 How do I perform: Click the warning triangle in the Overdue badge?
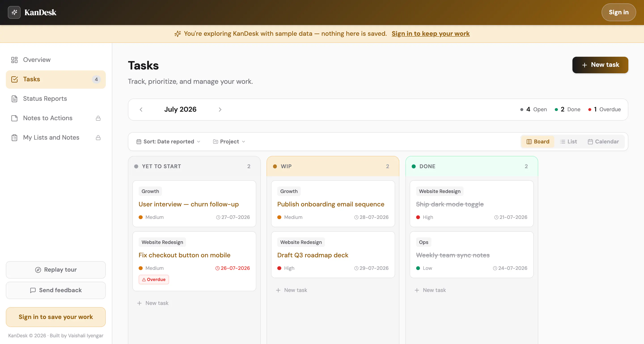pos(144,279)
